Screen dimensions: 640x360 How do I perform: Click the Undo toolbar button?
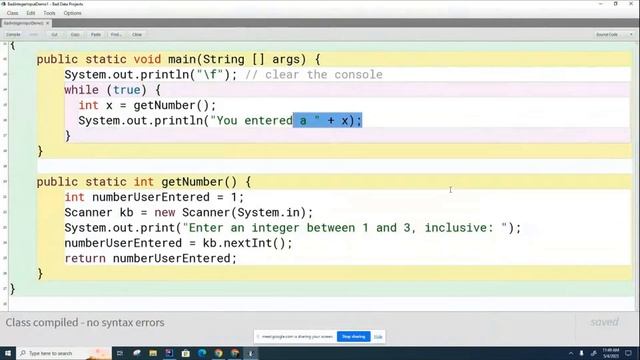pos(33,35)
